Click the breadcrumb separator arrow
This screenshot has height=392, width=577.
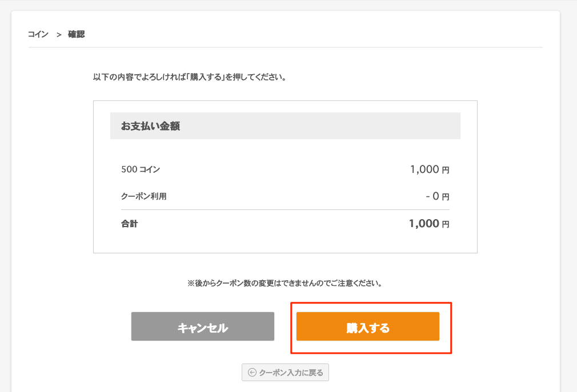point(59,35)
